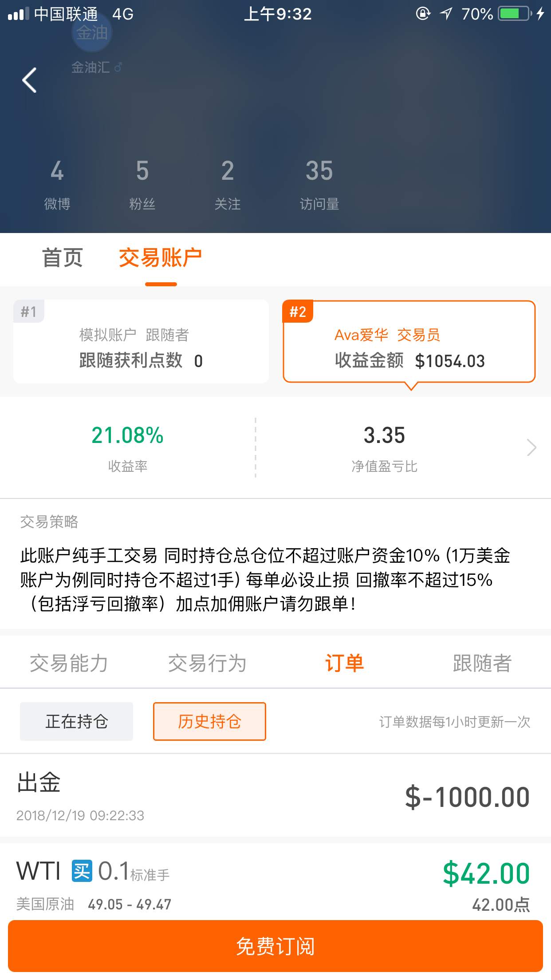Select the 历史持仓 filter

(209, 721)
